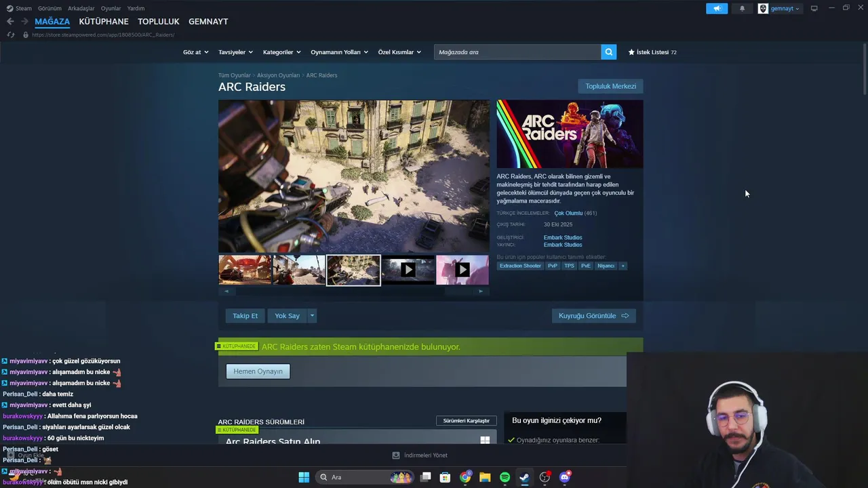Expand the Tavsiyeler dropdown

point(235,52)
